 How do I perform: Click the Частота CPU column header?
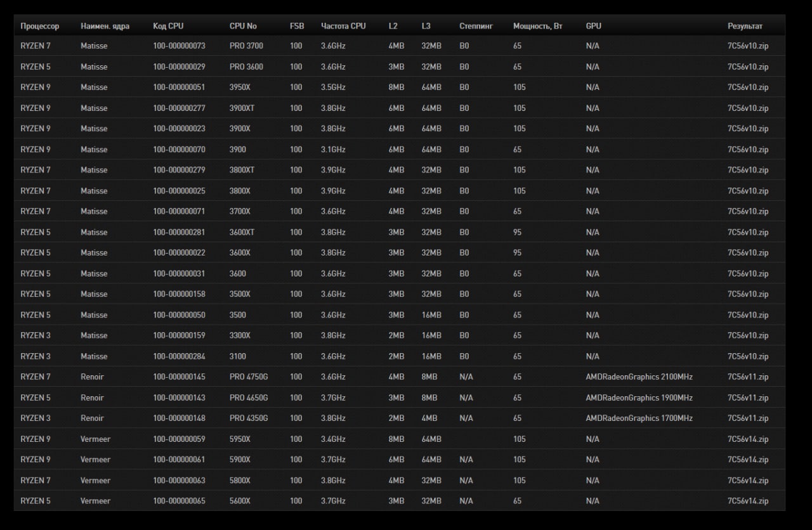pyautogui.click(x=343, y=26)
